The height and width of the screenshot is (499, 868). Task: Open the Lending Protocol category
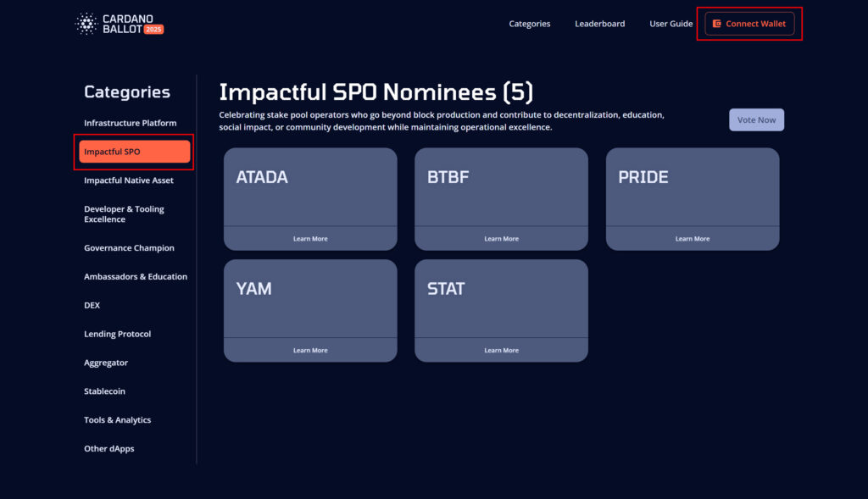click(117, 334)
